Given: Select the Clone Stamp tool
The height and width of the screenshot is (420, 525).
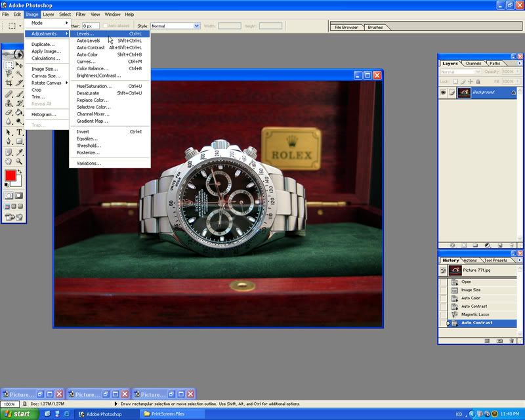Looking at the screenshot, I should pyautogui.click(x=9, y=103).
